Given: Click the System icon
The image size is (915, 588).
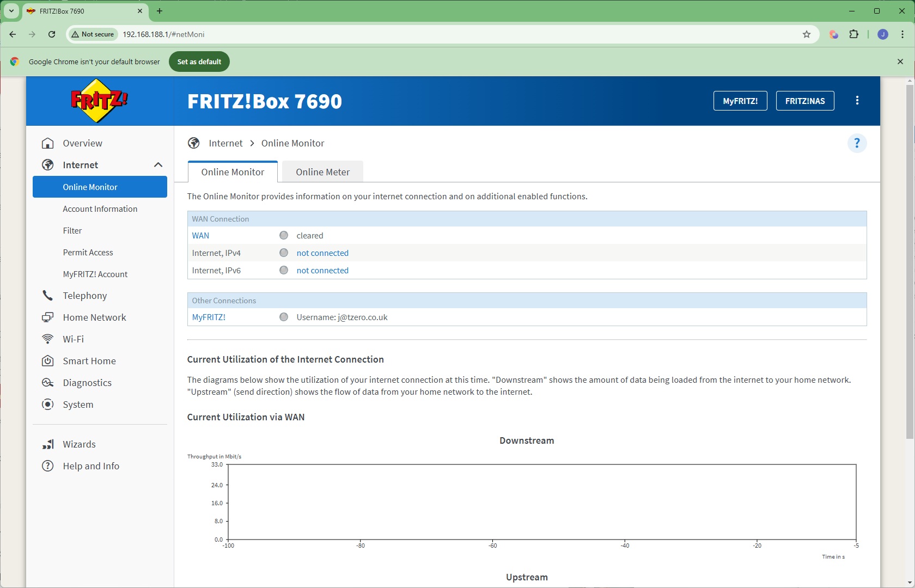Looking at the screenshot, I should (x=48, y=405).
